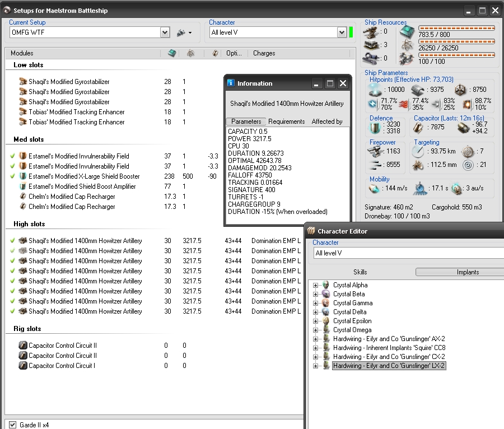Deactivate the Estamel's Modified X-Large Shield Booster checkmark
Viewport: 504px width, 429px height.
(x=13, y=176)
